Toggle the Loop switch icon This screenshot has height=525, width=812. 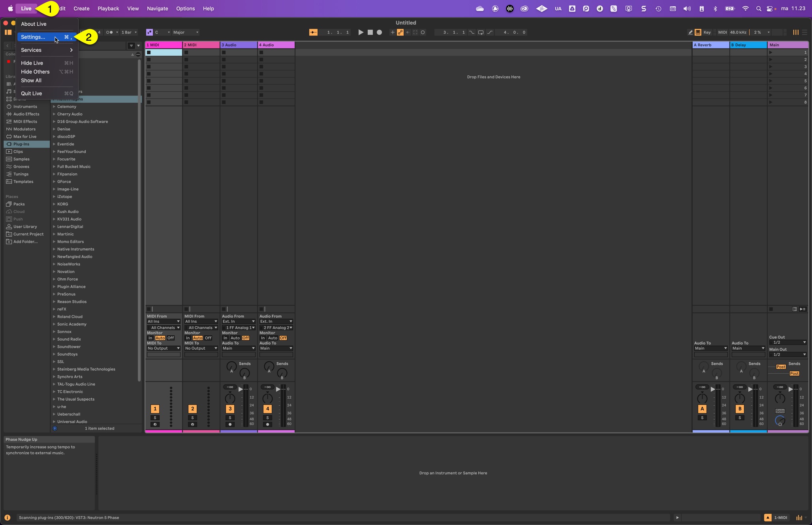(481, 32)
